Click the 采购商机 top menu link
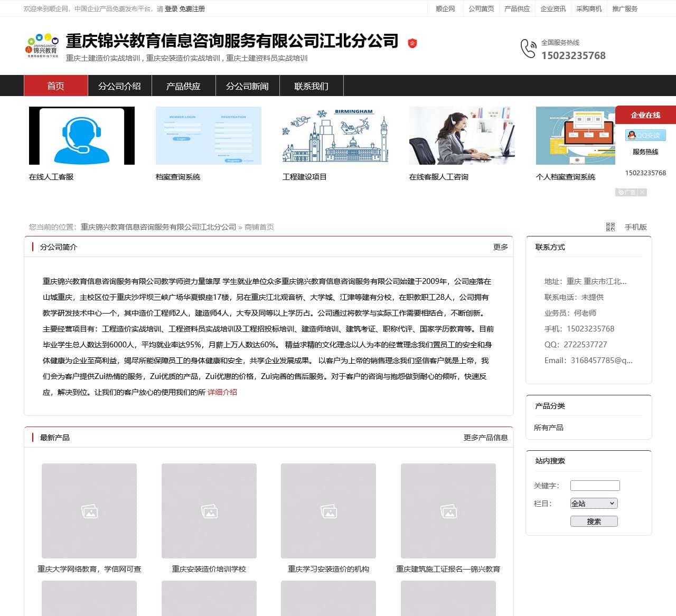This screenshot has height=616, width=676. click(x=589, y=9)
